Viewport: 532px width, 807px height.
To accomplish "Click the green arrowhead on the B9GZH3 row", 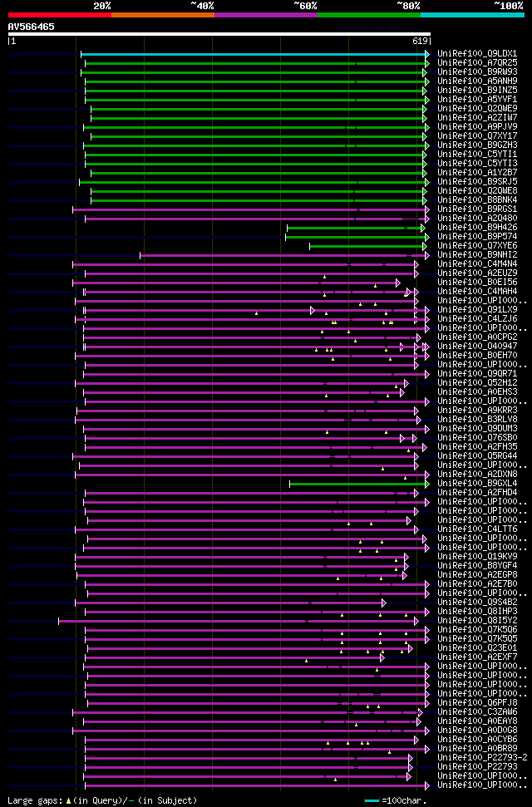I will pos(426,145).
